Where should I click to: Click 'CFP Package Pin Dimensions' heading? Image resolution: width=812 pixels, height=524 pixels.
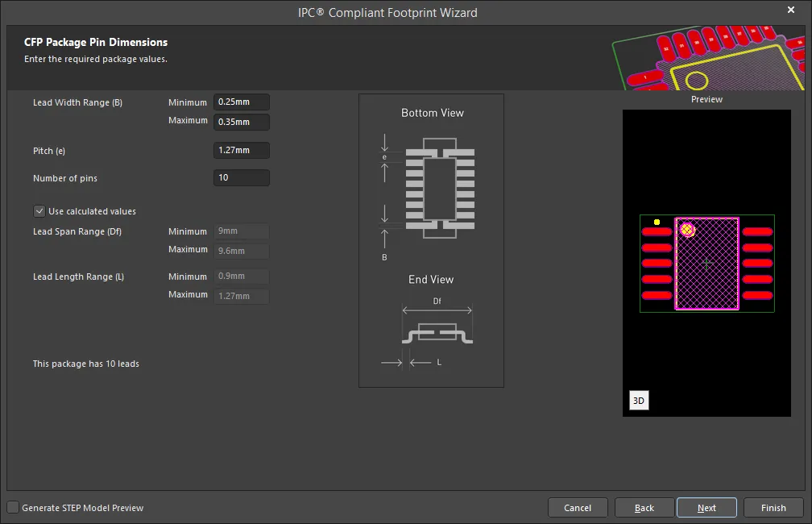[96, 42]
